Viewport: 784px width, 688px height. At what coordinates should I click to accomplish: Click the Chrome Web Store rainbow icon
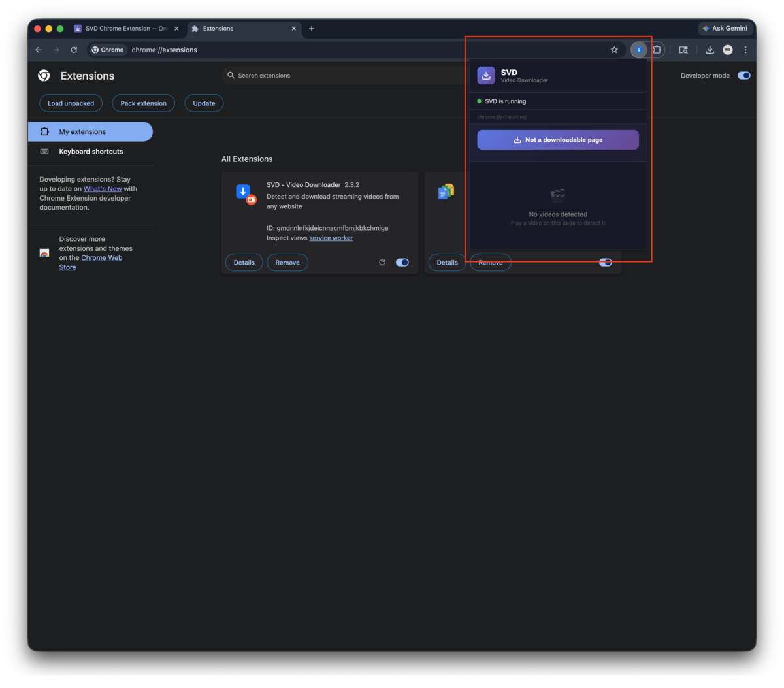point(44,253)
